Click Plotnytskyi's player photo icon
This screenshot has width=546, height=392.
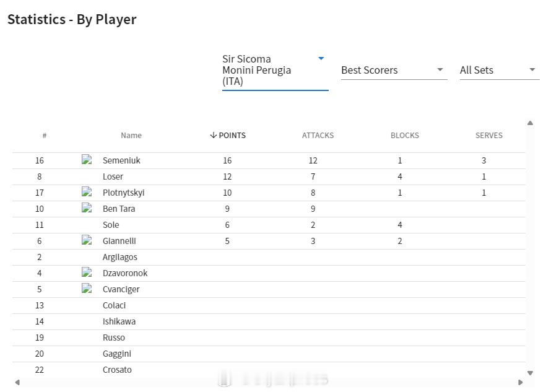click(87, 192)
